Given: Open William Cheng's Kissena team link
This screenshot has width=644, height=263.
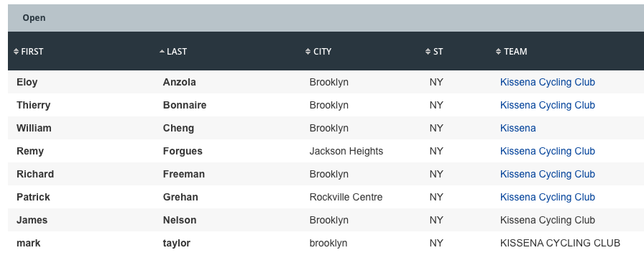Looking at the screenshot, I should pyautogui.click(x=518, y=128).
